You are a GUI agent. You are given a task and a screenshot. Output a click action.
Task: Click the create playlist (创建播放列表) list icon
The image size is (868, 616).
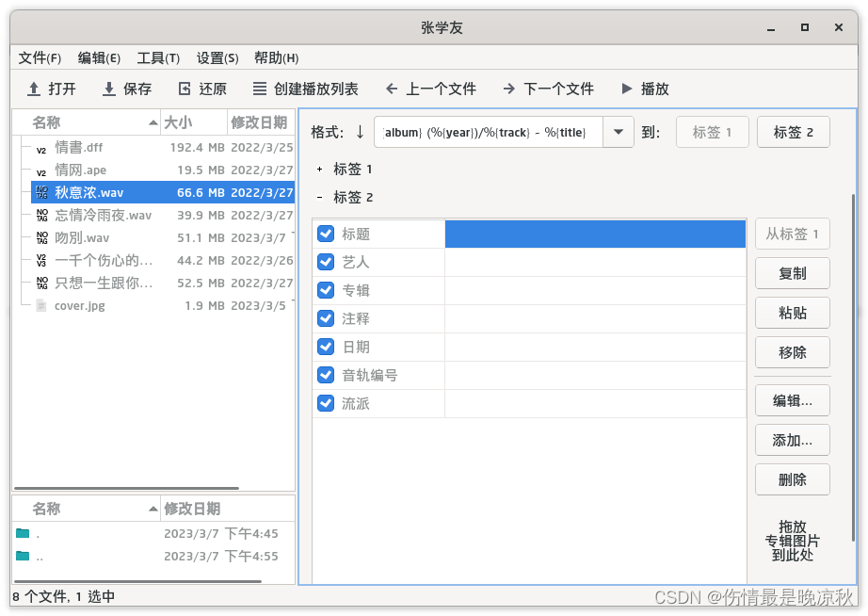pyautogui.click(x=259, y=89)
